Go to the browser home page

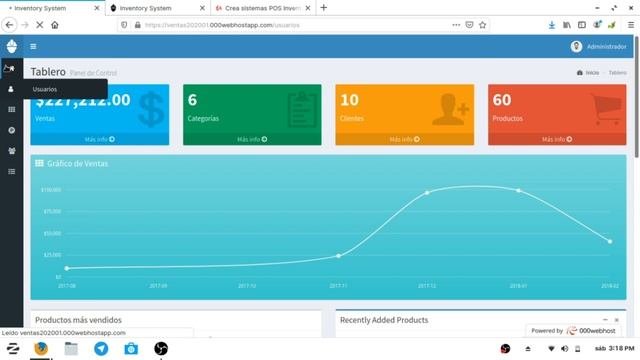tap(55, 25)
